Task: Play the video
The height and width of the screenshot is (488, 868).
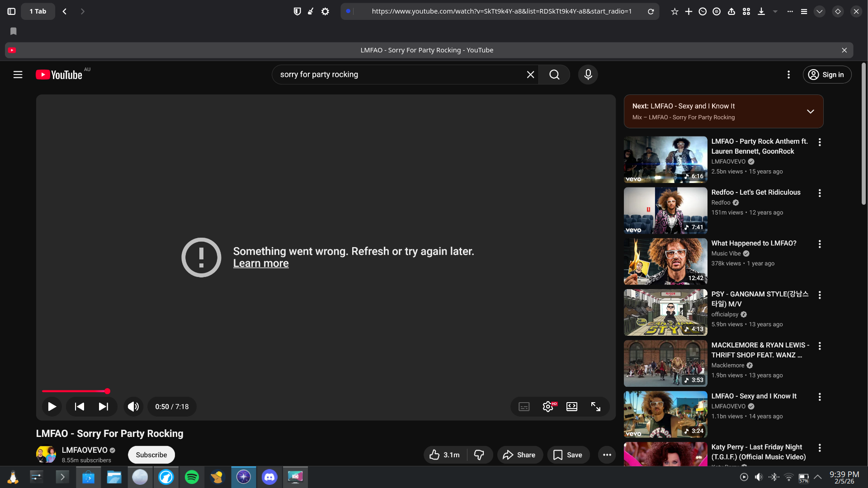Action: pos(52,407)
